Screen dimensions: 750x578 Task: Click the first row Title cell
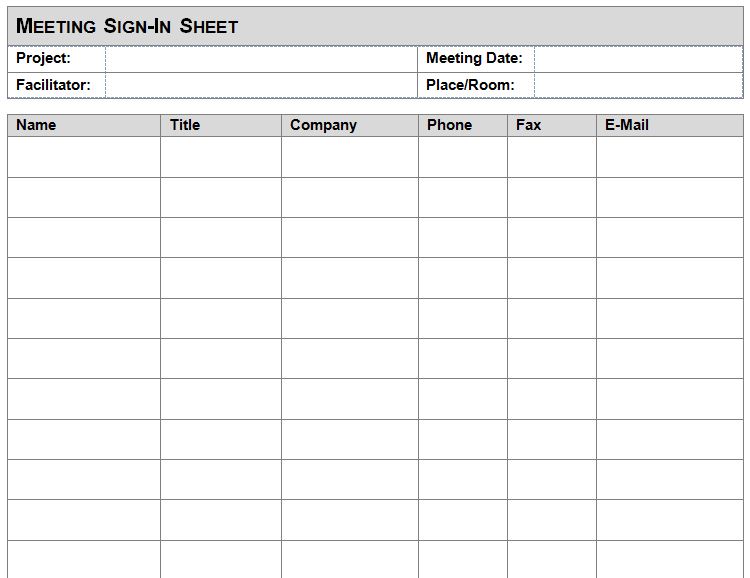[221, 157]
